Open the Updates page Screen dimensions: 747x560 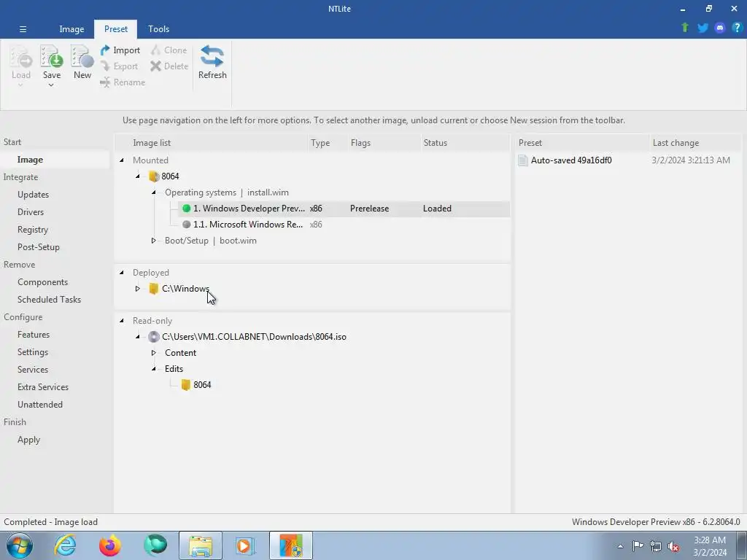[x=34, y=195]
